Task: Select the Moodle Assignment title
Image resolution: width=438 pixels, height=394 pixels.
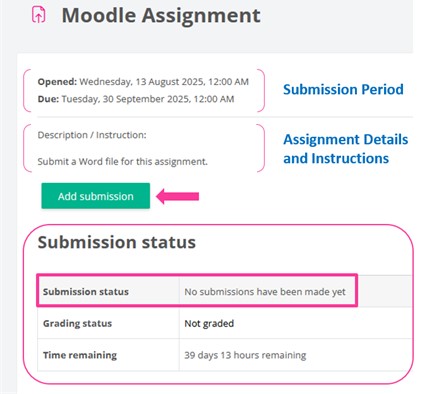Action: coord(161,15)
